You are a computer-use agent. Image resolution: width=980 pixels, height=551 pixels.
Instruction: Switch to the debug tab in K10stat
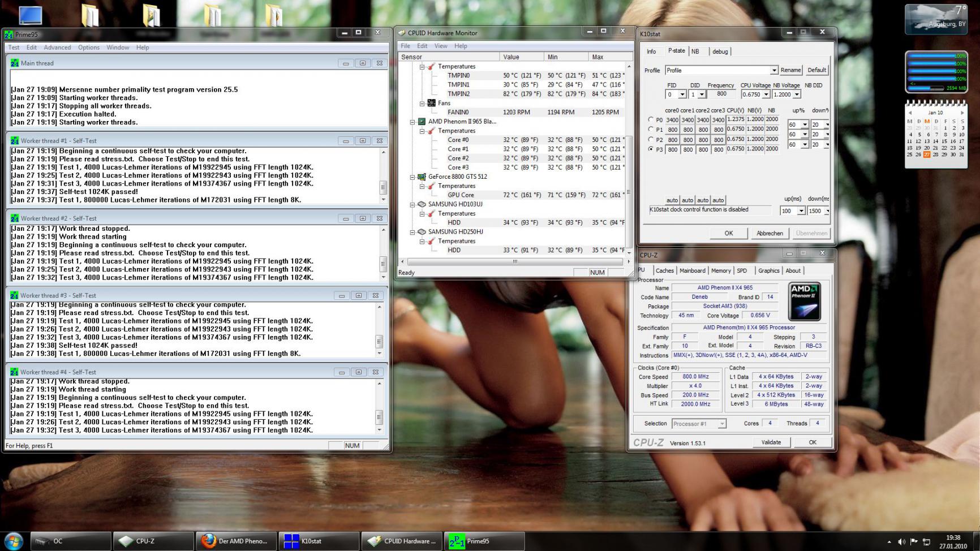click(x=720, y=51)
